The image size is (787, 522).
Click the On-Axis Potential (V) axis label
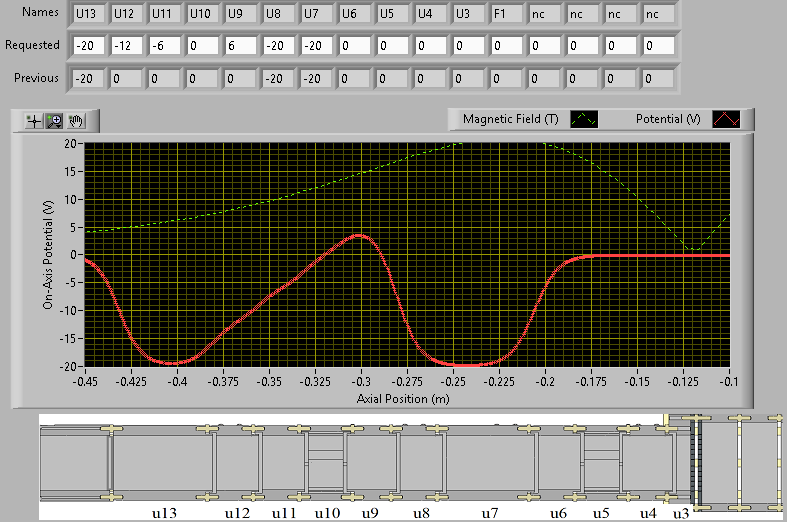pyautogui.click(x=48, y=255)
